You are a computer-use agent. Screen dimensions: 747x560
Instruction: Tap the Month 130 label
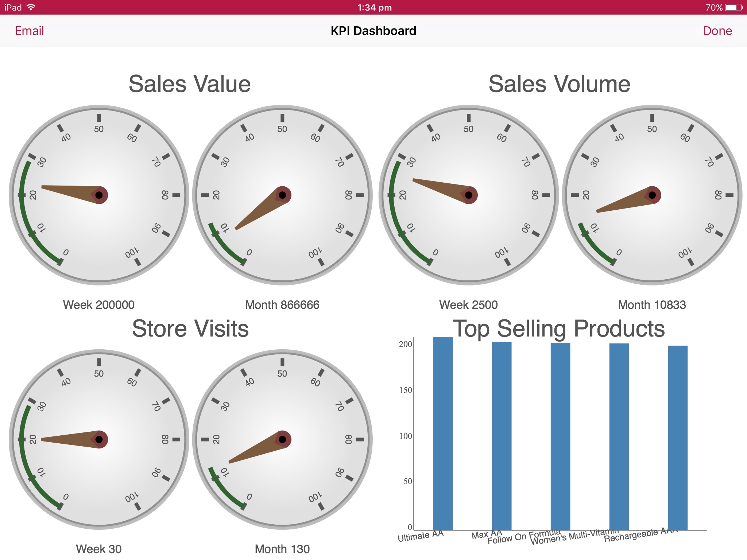point(282,549)
